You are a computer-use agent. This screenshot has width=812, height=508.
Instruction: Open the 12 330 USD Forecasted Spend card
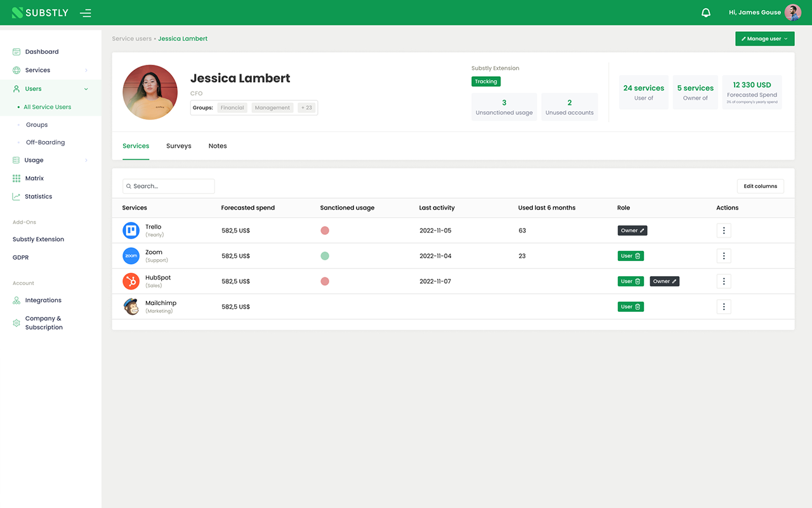point(752,93)
